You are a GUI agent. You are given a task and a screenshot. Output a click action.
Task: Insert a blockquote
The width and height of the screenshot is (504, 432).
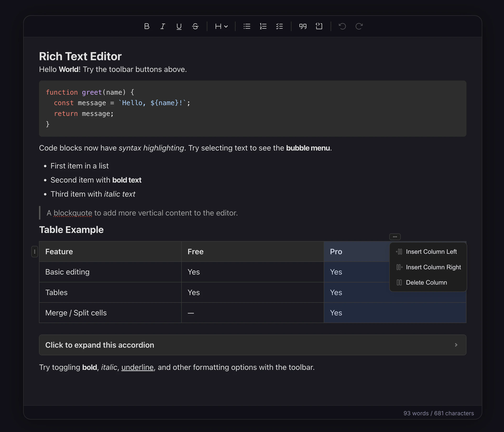point(302,26)
